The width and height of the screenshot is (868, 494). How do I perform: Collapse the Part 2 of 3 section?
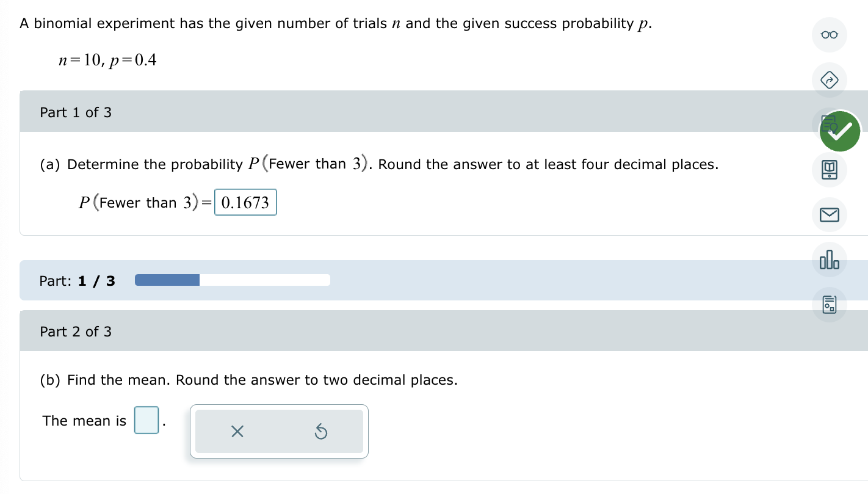click(x=76, y=331)
